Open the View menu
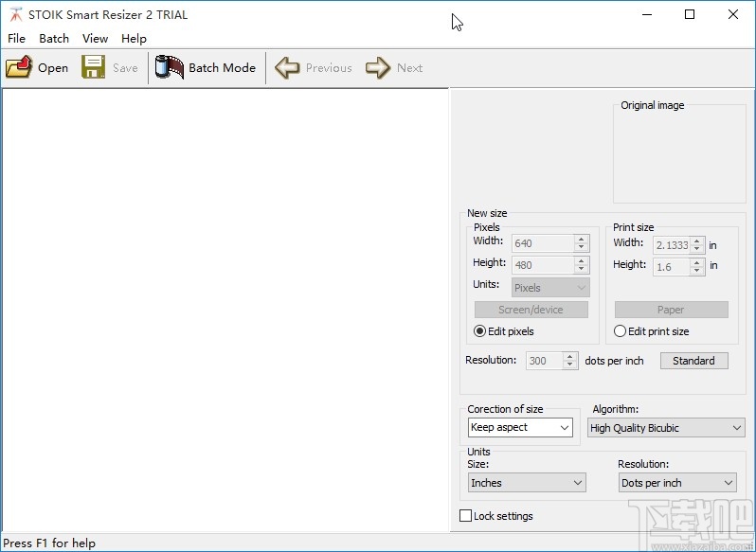Screen dimensions: 756x552 [x=95, y=39]
